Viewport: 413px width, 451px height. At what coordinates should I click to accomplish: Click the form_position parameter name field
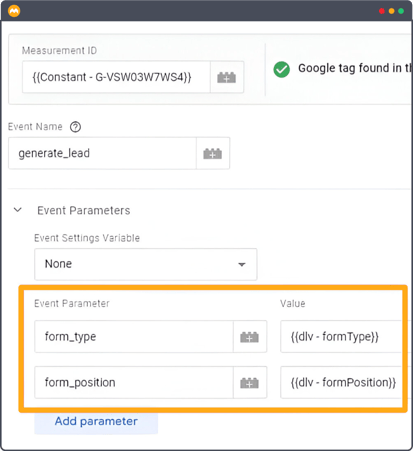pos(134,383)
